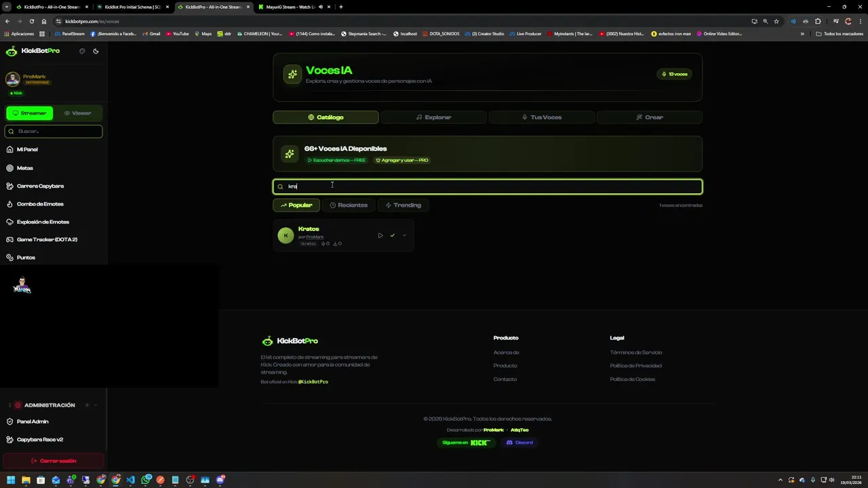This screenshot has height=488, width=868.
Task: Click the browser home icon
Action: coord(44,21)
